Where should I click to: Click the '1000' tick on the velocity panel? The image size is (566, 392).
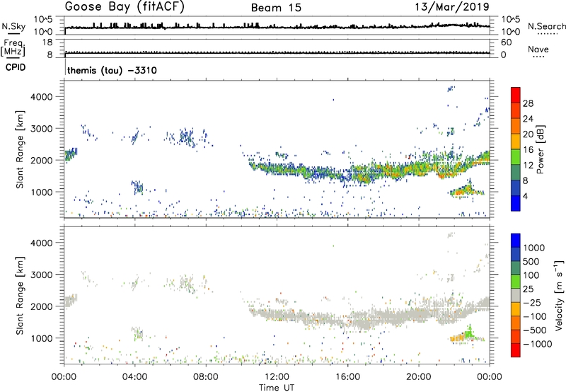point(42,338)
